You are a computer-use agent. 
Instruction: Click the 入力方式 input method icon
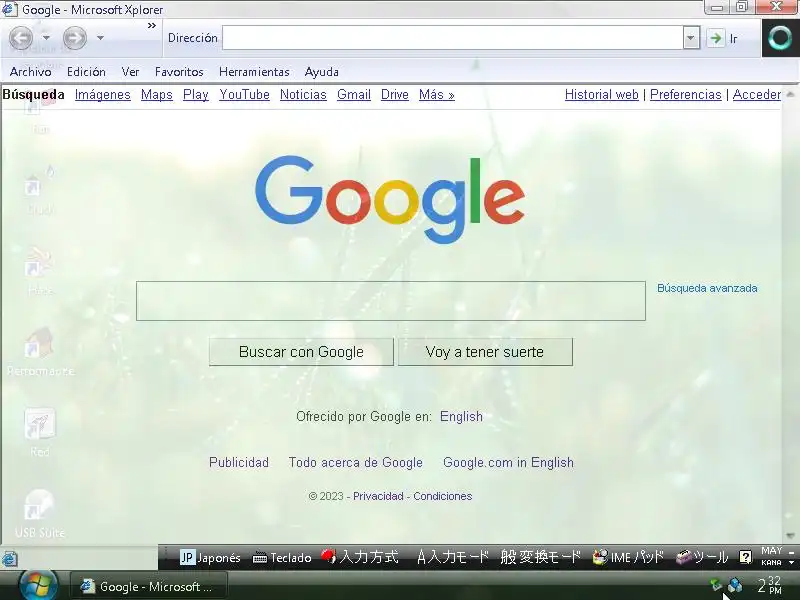(x=360, y=557)
